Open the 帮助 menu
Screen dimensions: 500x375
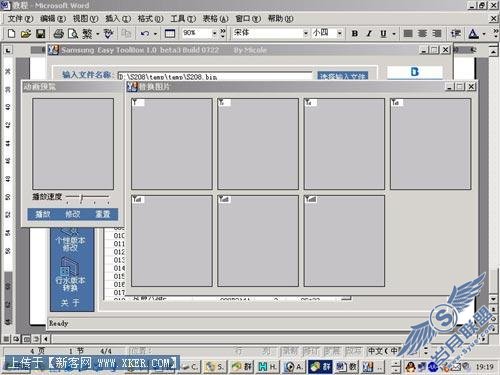[x=281, y=18]
